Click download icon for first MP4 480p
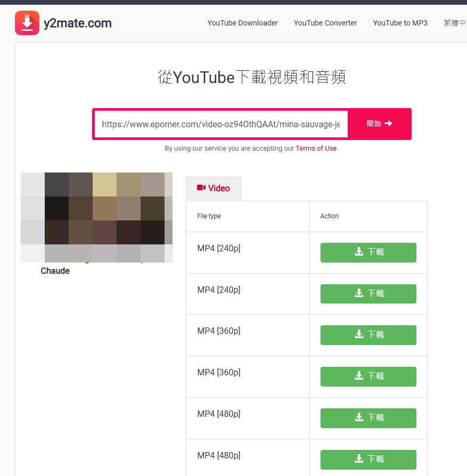Image resolution: width=467 pixels, height=476 pixels. point(359,417)
